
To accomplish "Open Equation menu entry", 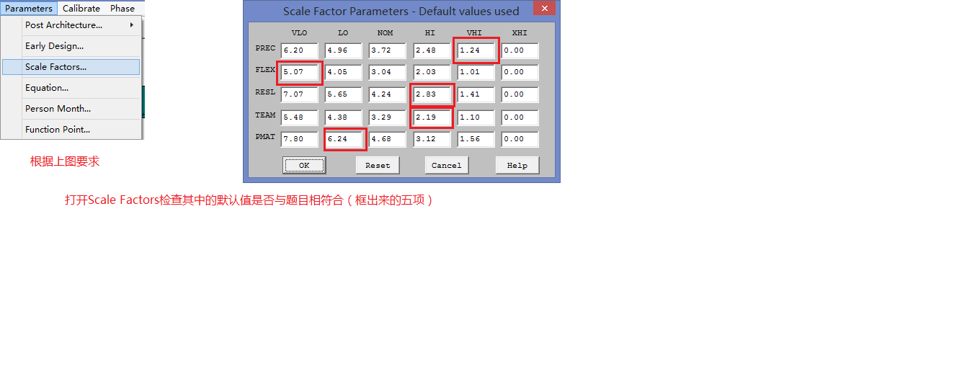I will 71,88.
